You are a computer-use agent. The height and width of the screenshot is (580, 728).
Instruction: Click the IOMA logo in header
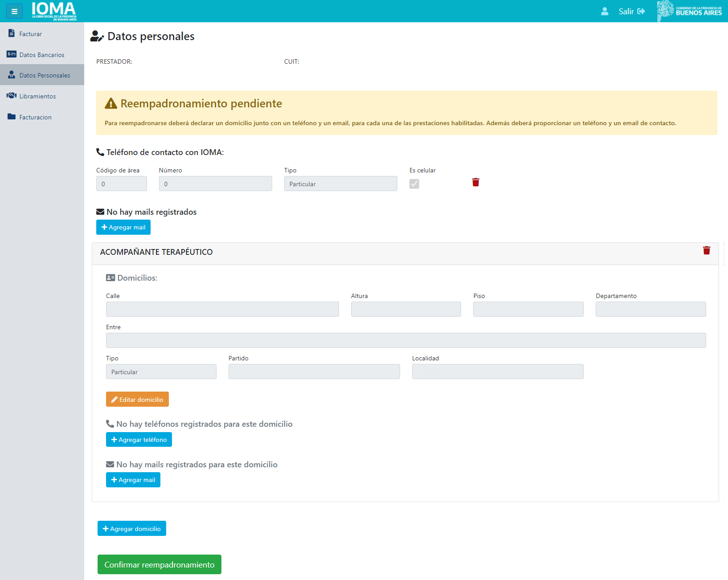[54, 11]
